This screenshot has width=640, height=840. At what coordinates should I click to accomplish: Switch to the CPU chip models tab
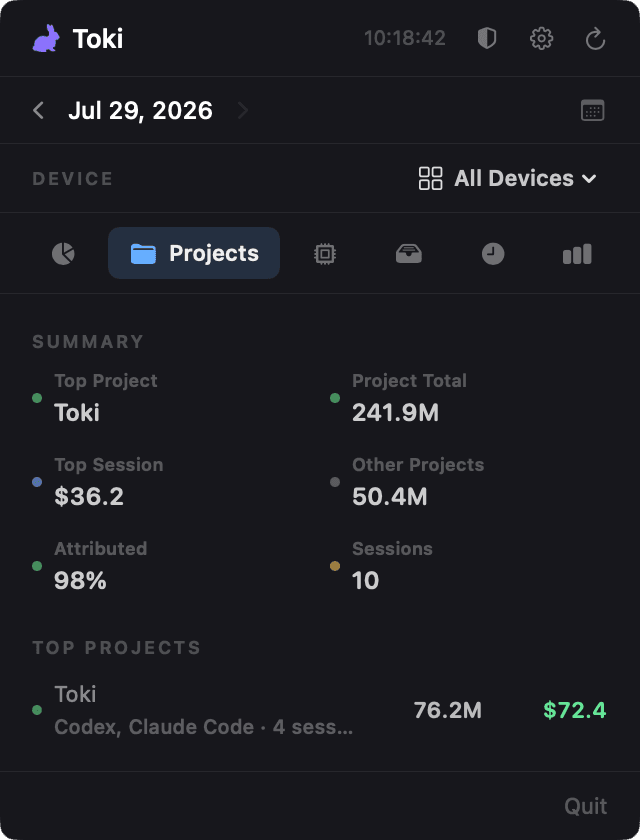point(325,253)
